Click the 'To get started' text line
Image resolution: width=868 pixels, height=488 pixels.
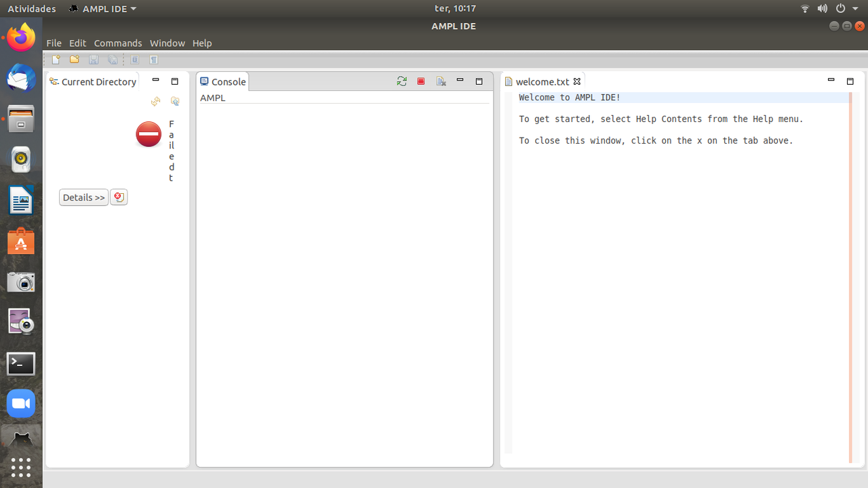click(x=661, y=119)
